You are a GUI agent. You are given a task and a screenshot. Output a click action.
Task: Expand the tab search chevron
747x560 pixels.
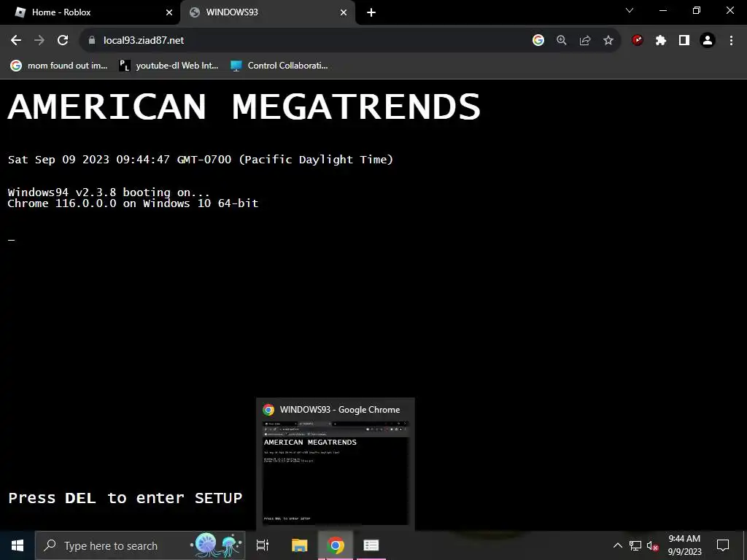(630, 10)
